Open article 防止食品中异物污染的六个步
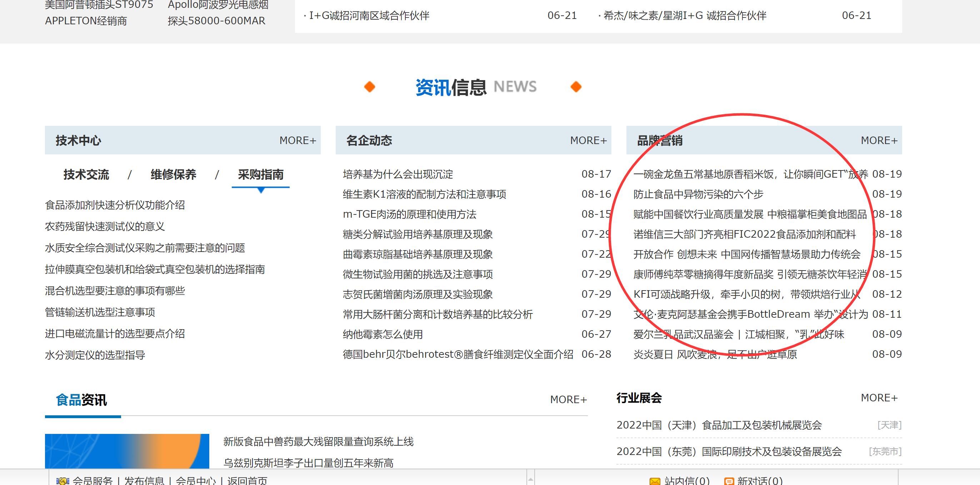980x485 pixels. 699,194
